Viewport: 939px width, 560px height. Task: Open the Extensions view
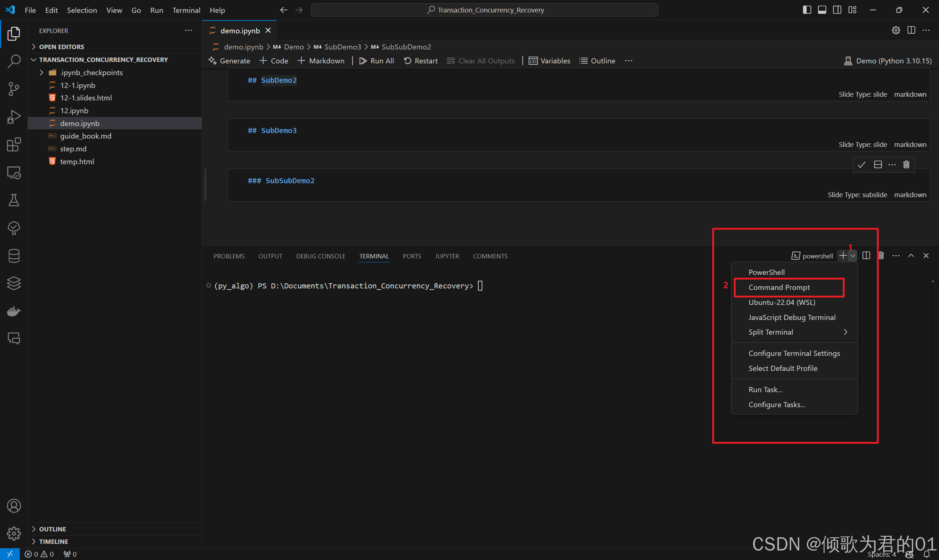(x=14, y=144)
